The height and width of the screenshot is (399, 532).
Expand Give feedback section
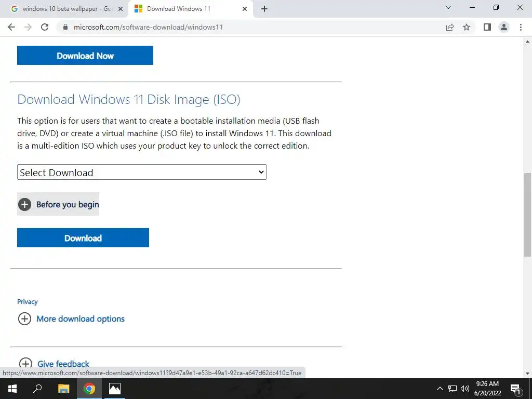(54, 364)
